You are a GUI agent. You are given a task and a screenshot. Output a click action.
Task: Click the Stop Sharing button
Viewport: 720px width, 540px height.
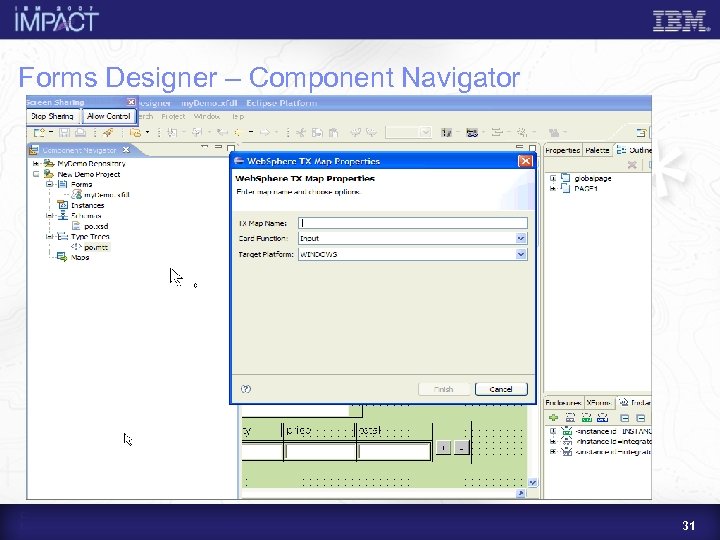tap(52, 116)
